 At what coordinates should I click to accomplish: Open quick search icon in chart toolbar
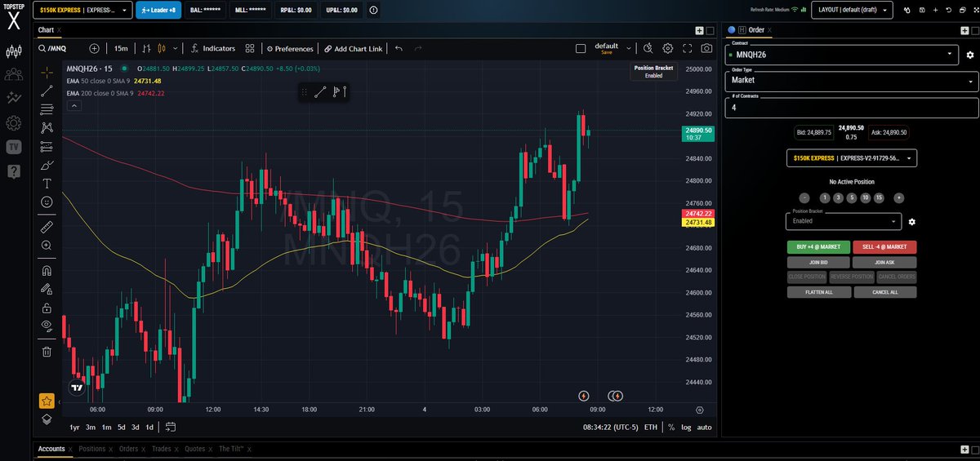click(648, 49)
